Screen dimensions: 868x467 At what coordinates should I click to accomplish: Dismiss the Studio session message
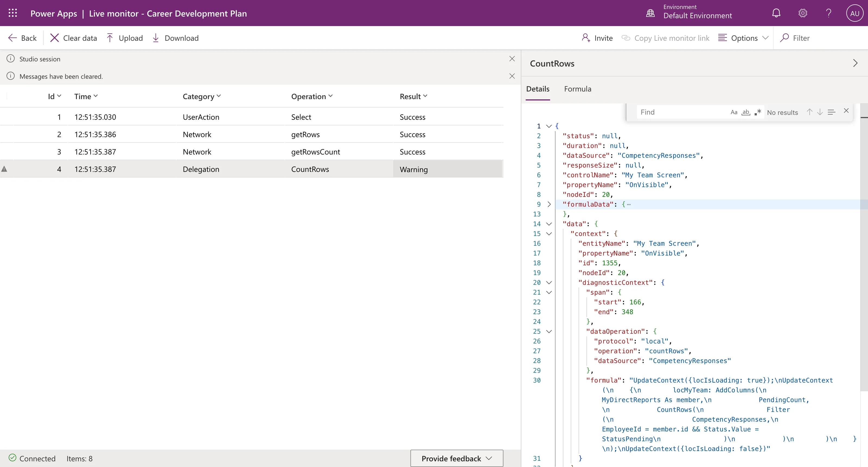(512, 59)
